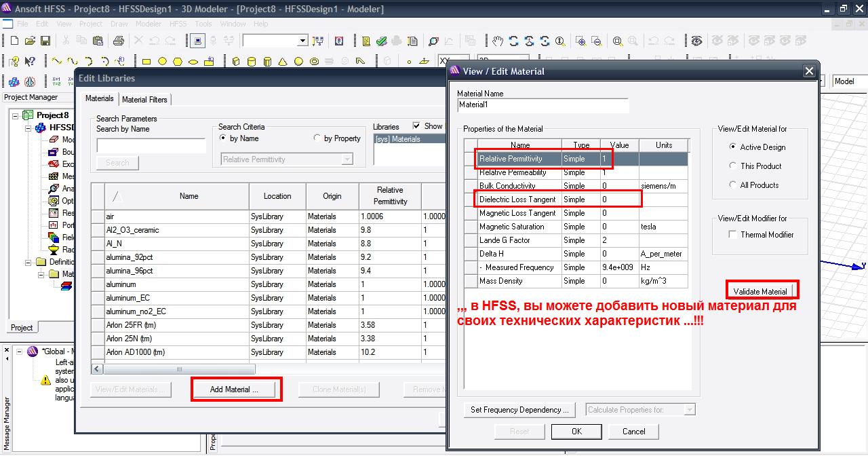The width and height of the screenshot is (868, 456).
Task: Click the Print toolbar icon
Action: (119, 41)
